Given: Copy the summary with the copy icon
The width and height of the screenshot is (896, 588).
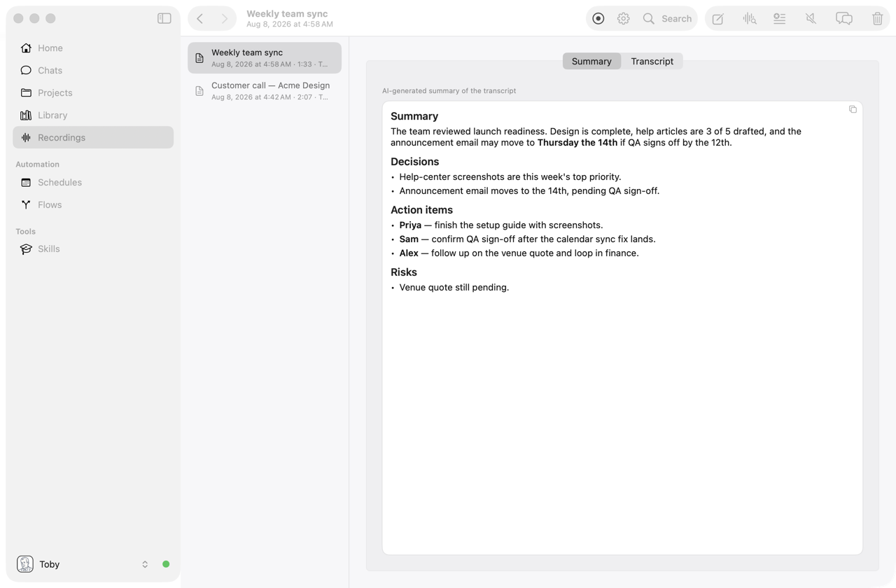Looking at the screenshot, I should (x=853, y=109).
